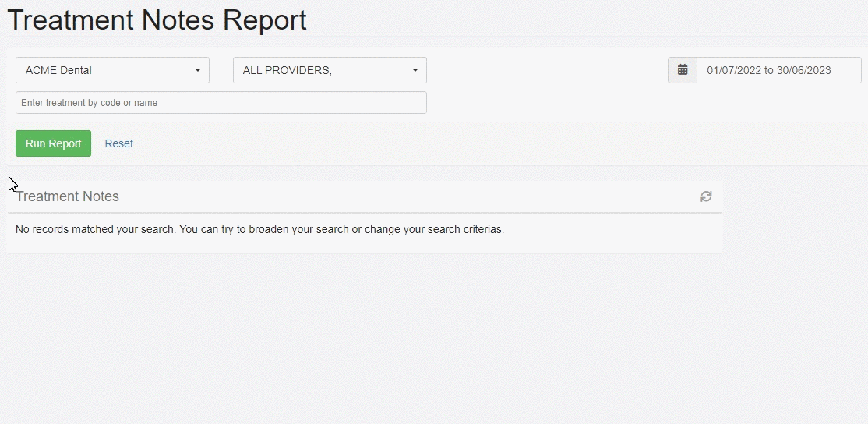Click the Treatment Notes Report page title

157,20
